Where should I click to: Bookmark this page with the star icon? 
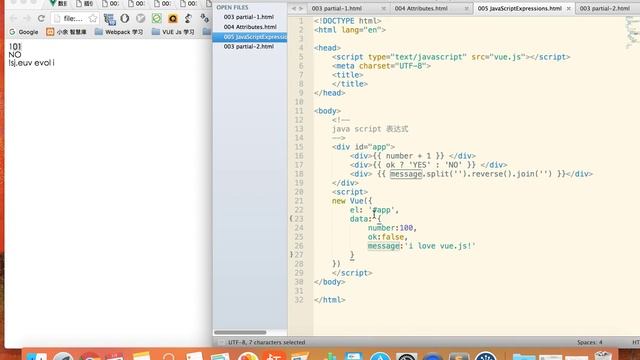[x=93, y=18]
